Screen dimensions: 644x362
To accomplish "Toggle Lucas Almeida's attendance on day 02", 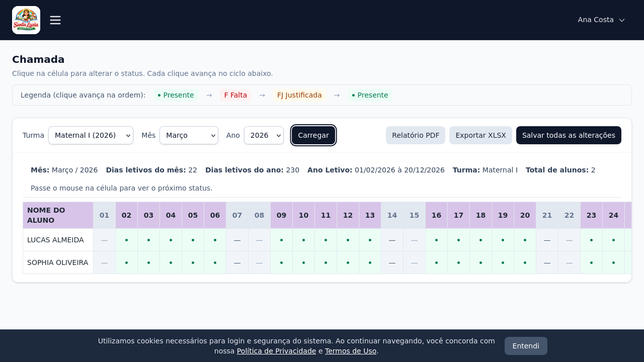I will [x=126, y=240].
